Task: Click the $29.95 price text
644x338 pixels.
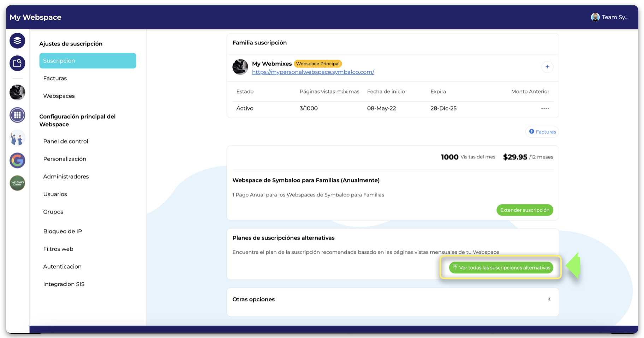Action: coord(515,157)
